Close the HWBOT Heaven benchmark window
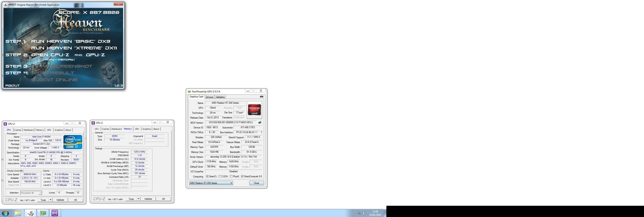Viewport: 644px width, 217px height. [119, 4]
